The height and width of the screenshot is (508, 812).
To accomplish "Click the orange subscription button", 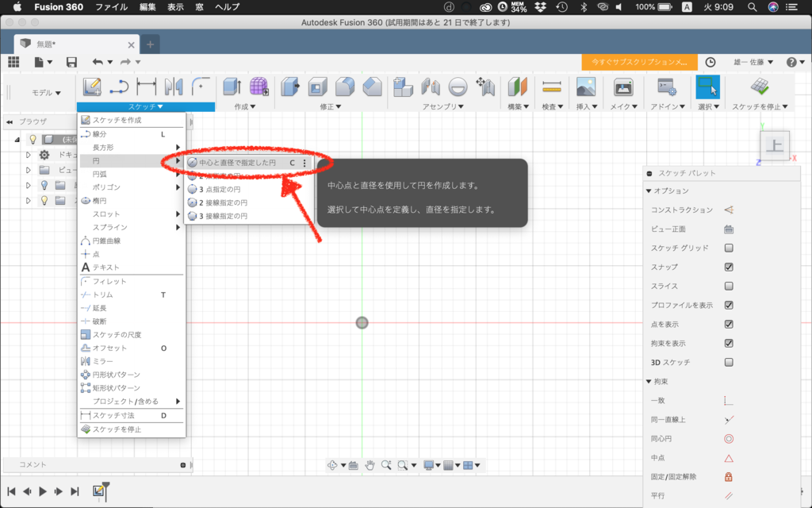I will [x=640, y=62].
